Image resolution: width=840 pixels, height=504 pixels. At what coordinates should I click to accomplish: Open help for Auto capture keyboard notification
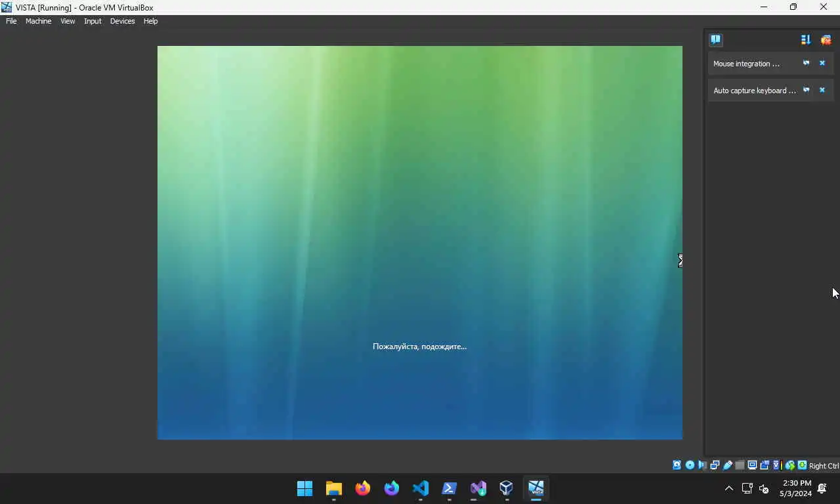pos(807,90)
